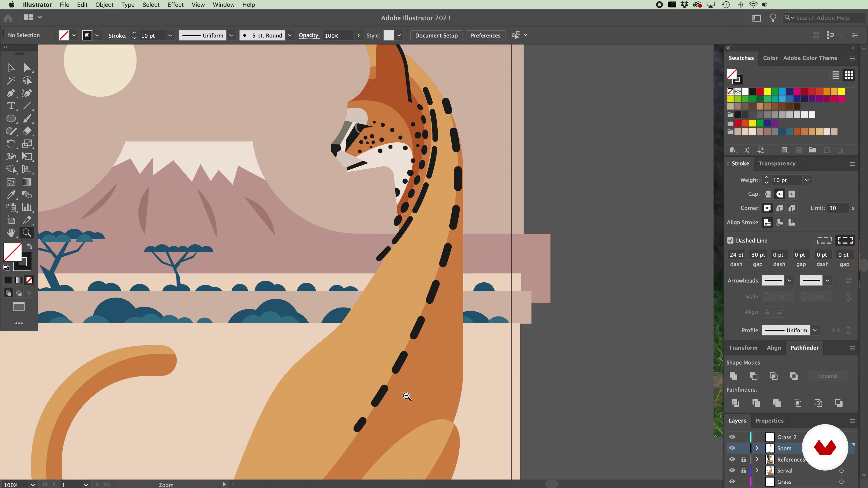The width and height of the screenshot is (868, 488).
Task: Select the Hand tool
Action: click(x=11, y=233)
